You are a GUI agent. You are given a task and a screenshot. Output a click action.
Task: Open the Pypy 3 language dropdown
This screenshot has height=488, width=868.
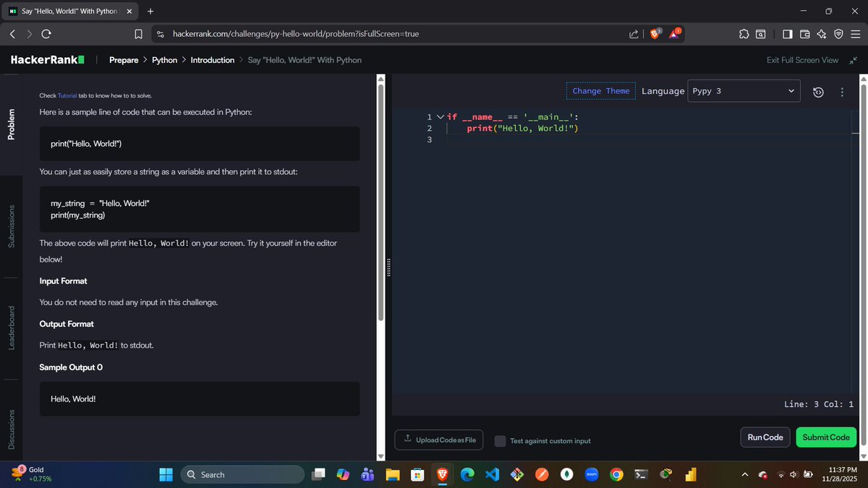[744, 90]
